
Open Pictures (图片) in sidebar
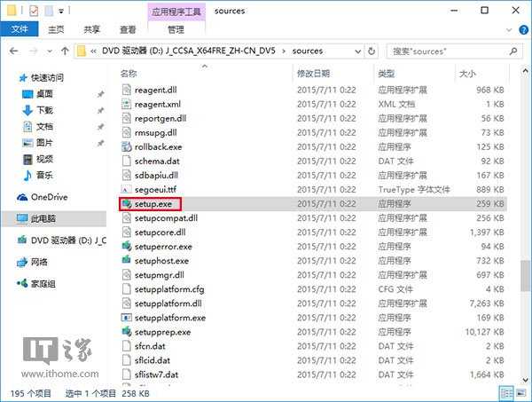click(x=37, y=143)
